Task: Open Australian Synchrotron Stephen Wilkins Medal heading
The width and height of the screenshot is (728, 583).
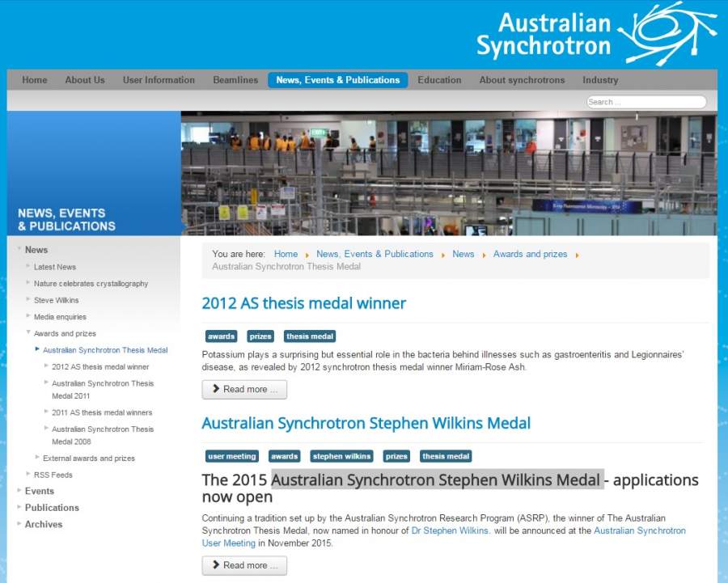Action: tap(366, 424)
